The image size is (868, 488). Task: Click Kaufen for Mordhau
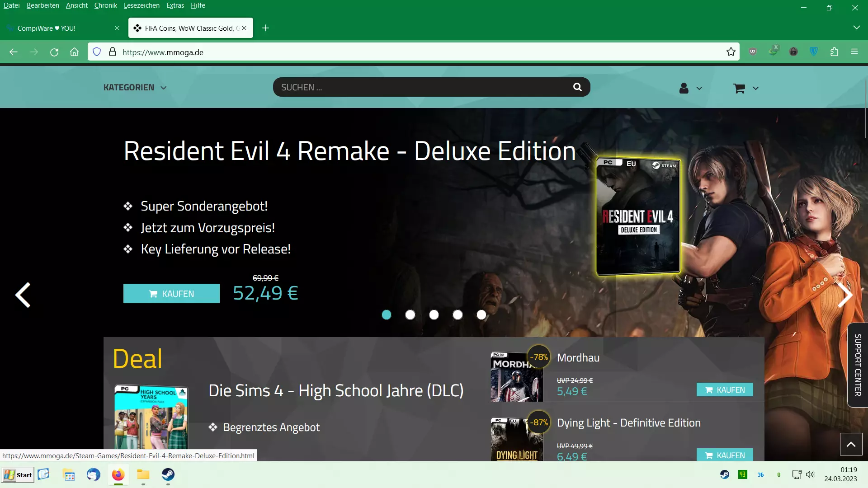click(x=725, y=389)
